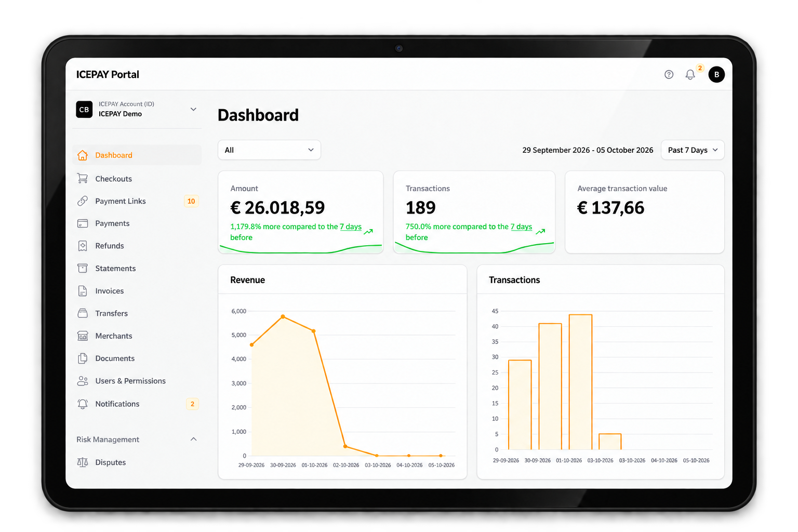Click the Dashboard page heading
The height and width of the screenshot is (532, 798).
click(258, 115)
